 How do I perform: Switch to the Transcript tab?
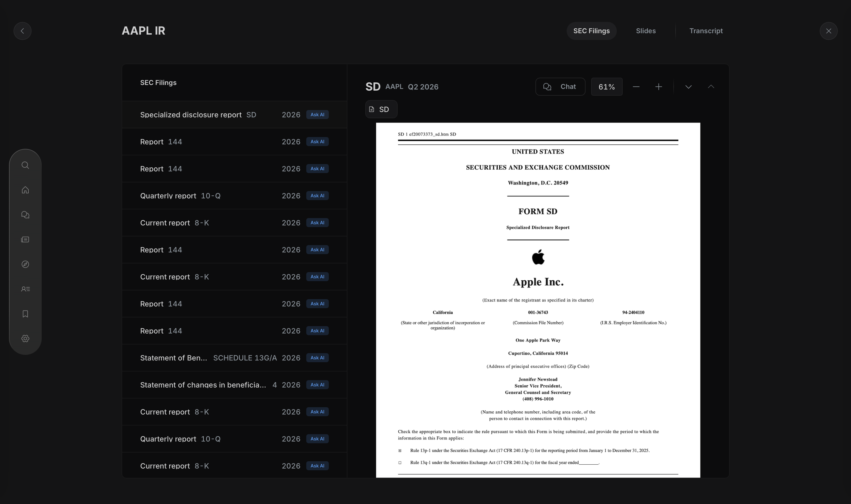click(x=706, y=31)
